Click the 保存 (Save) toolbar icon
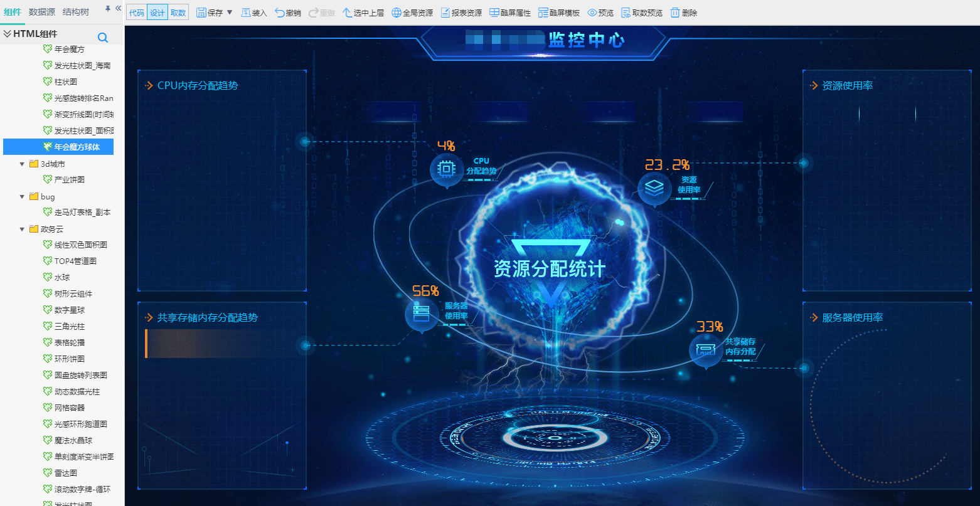The height and width of the screenshot is (506, 980). click(201, 13)
